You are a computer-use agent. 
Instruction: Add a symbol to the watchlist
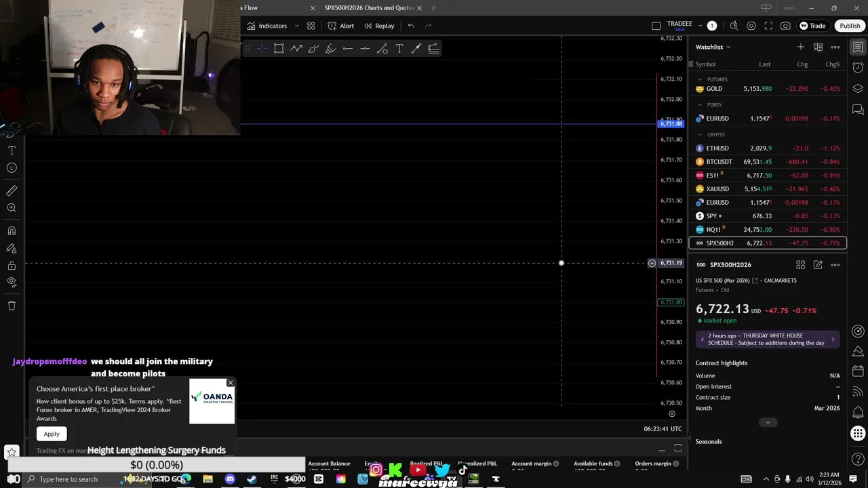tap(801, 47)
